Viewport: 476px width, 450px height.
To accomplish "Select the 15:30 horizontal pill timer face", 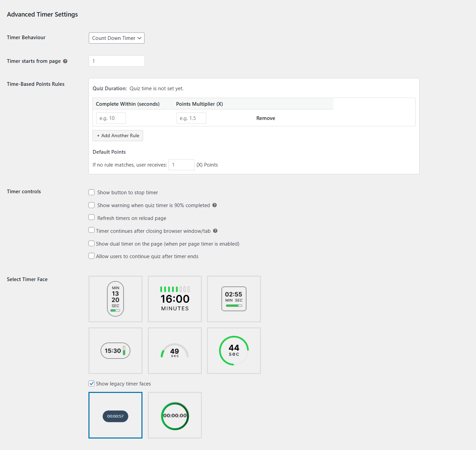I will click(115, 351).
